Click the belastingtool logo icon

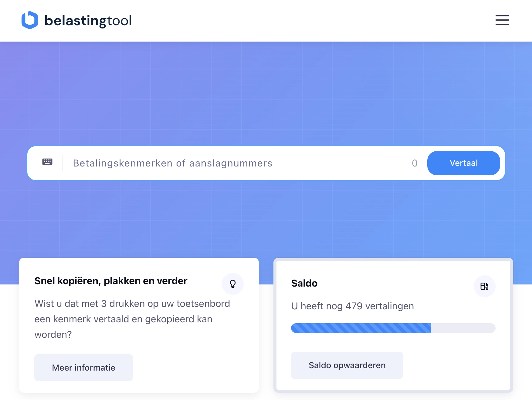point(29,20)
